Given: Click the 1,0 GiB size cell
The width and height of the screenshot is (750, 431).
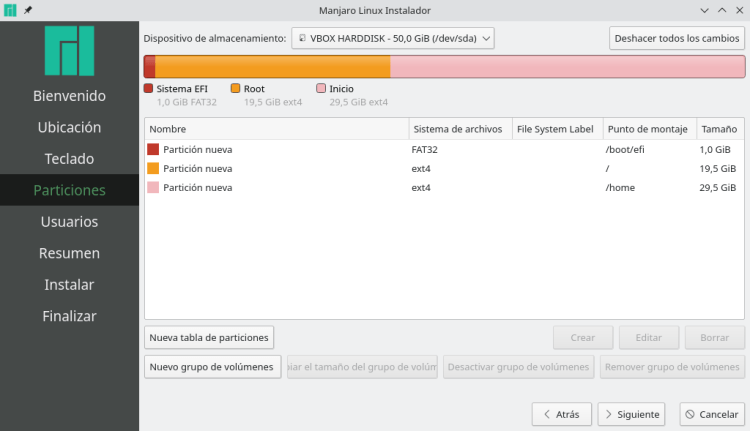Looking at the screenshot, I should 715,149.
